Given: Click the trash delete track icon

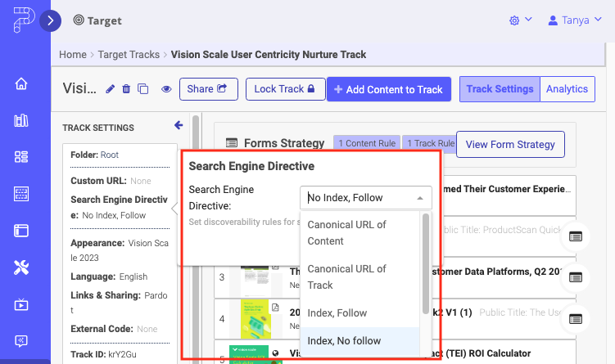Looking at the screenshot, I should [x=126, y=89].
